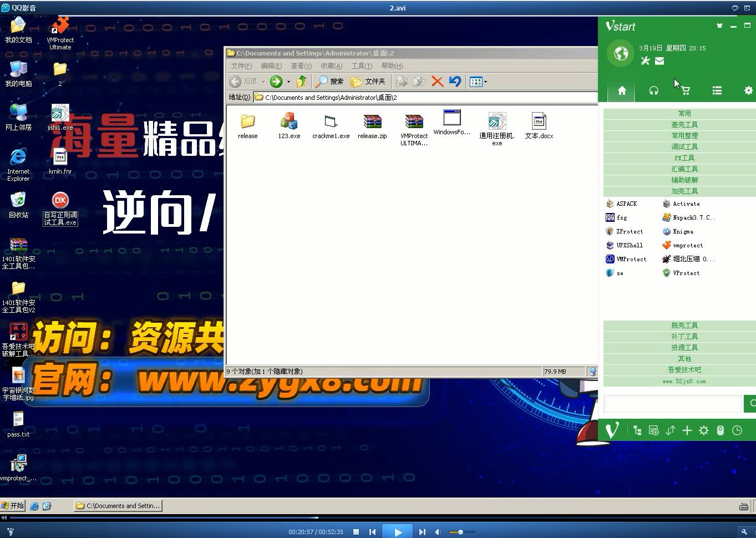Click the plus icon in Vstart bottom bar

coord(687,430)
